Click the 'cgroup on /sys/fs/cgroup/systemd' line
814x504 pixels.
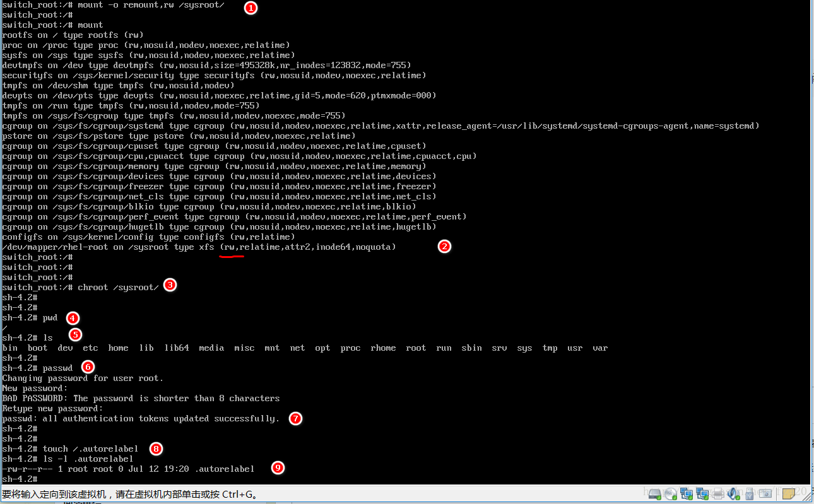[x=381, y=126]
